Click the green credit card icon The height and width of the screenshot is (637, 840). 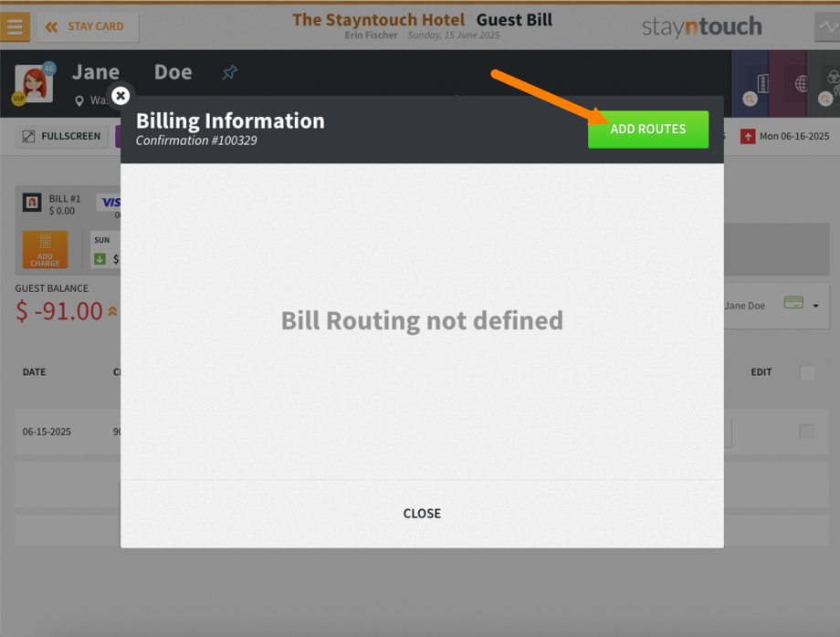[793, 302]
